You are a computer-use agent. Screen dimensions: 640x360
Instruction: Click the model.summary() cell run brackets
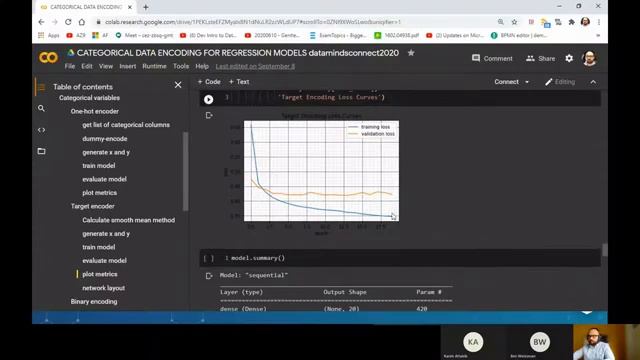[209, 258]
